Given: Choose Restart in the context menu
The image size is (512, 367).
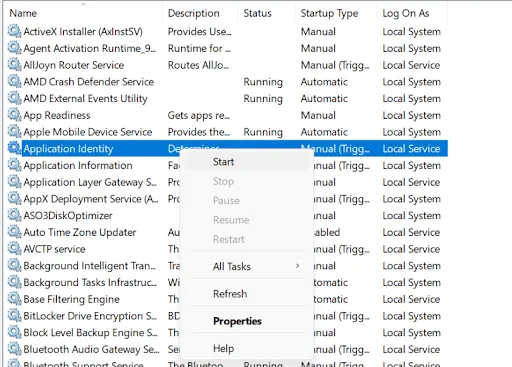Looking at the screenshot, I should [246, 239].
